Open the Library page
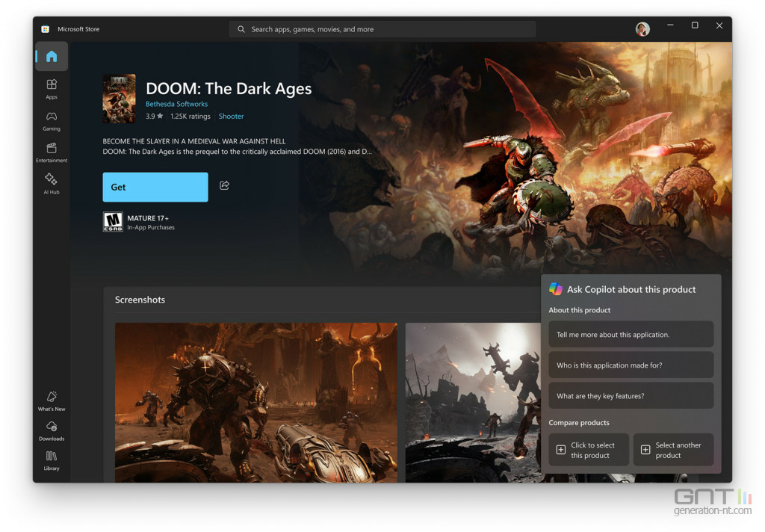 (52, 460)
